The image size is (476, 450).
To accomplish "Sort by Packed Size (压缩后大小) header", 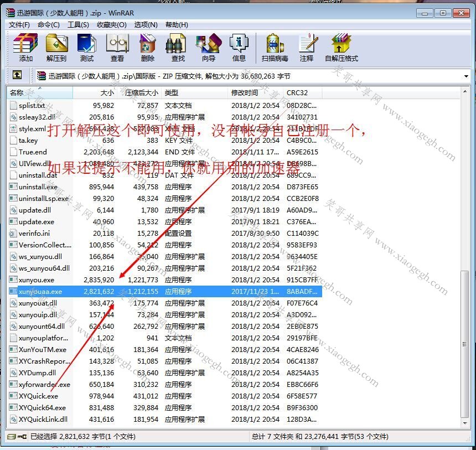I will click(139, 92).
